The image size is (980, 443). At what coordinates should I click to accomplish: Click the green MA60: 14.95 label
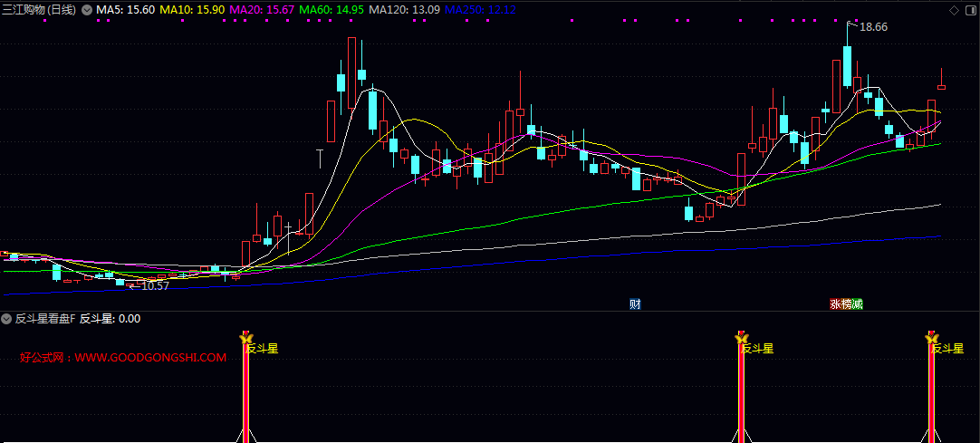point(331,10)
